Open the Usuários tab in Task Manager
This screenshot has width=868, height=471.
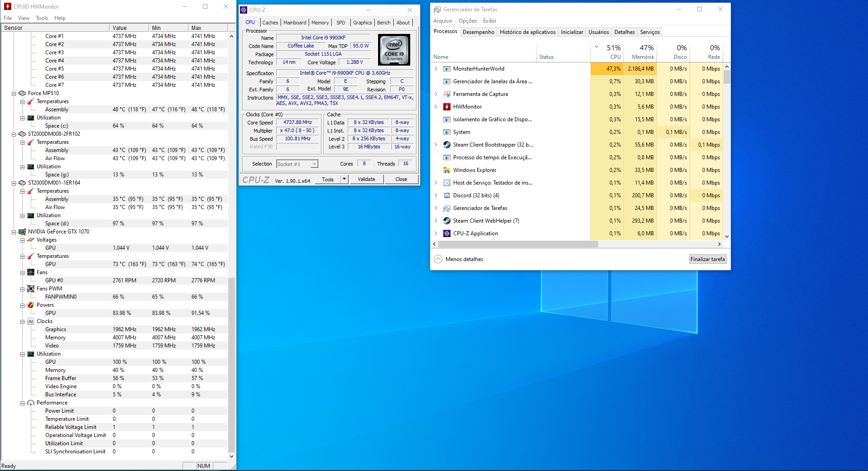599,32
